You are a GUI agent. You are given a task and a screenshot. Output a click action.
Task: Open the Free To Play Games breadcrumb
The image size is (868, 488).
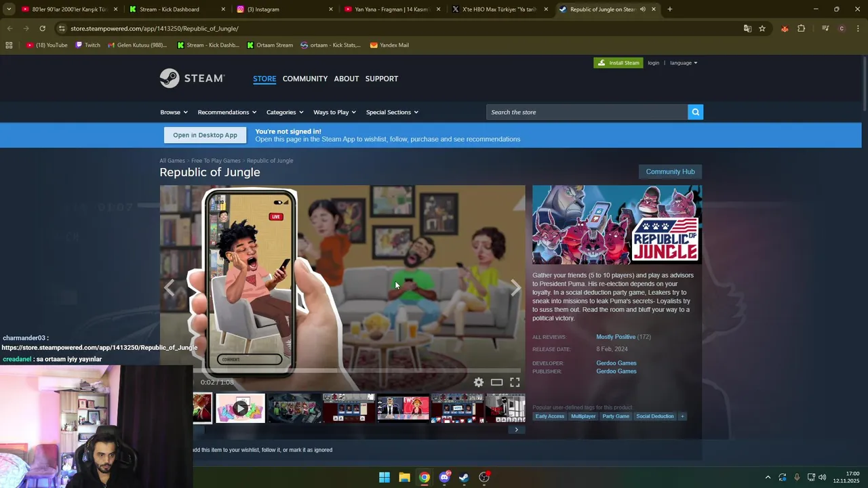point(216,161)
